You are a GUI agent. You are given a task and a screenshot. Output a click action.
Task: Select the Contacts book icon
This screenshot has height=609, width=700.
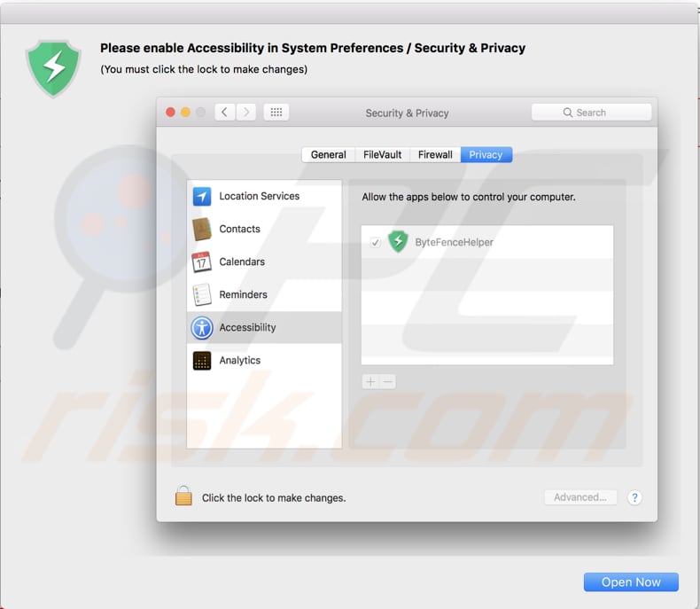(202, 229)
